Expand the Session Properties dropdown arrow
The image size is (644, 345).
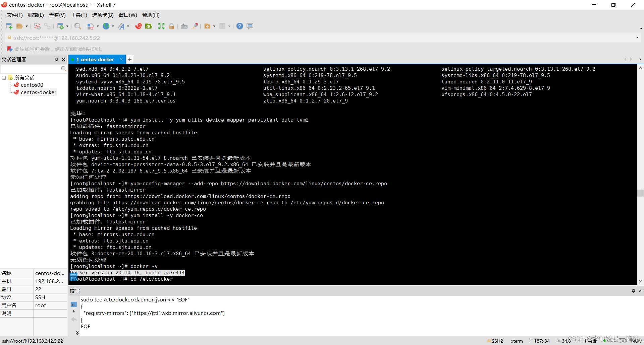tap(67, 26)
